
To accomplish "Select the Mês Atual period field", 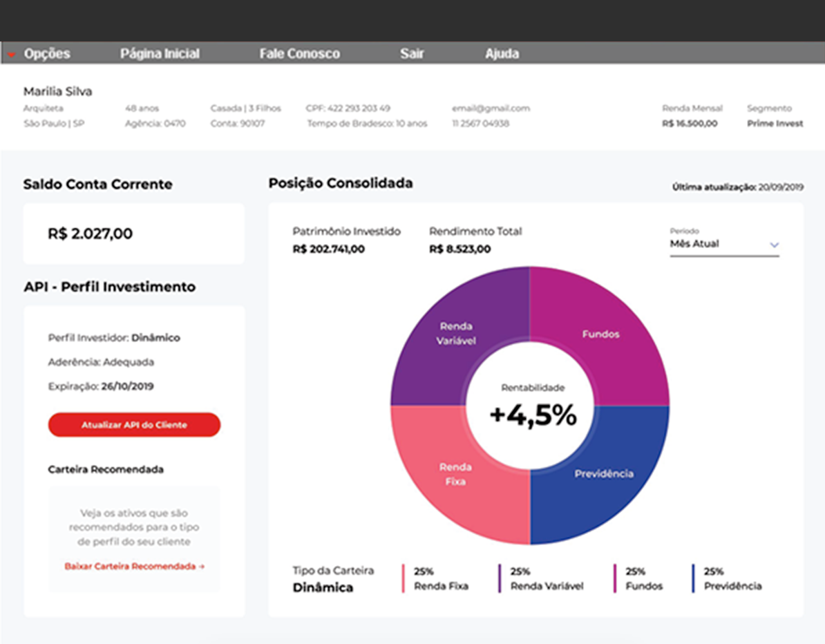I will tap(719, 244).
